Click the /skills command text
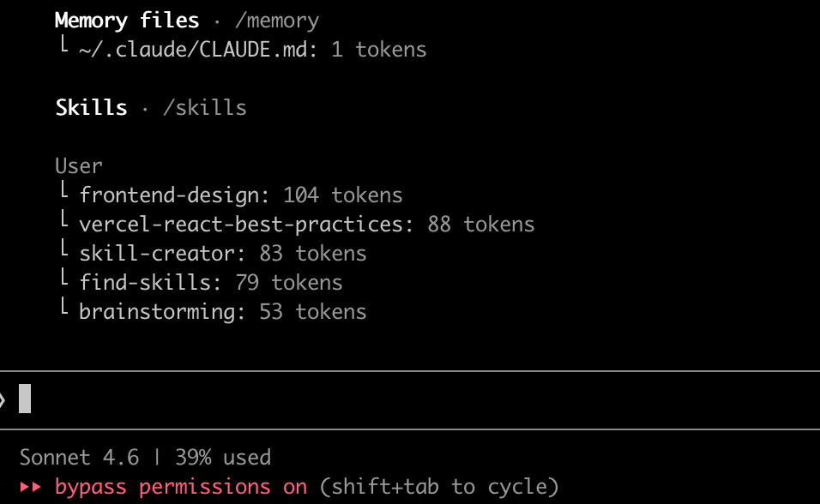This screenshot has width=820, height=504. (204, 107)
